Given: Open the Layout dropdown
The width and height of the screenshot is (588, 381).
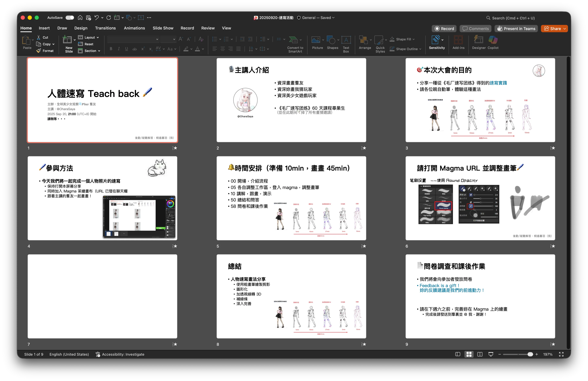Looking at the screenshot, I should click(89, 37).
